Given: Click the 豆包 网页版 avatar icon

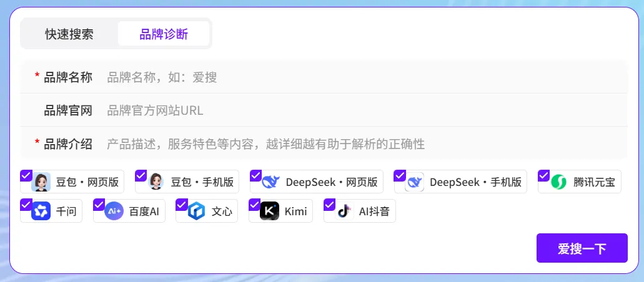Looking at the screenshot, I should coord(41,182).
